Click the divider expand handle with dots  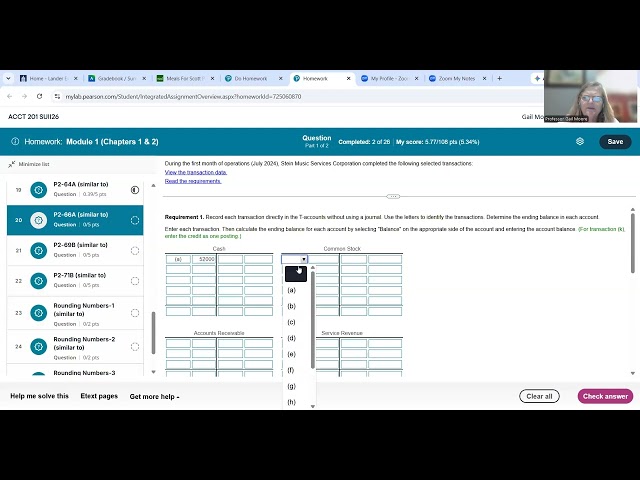(393, 196)
